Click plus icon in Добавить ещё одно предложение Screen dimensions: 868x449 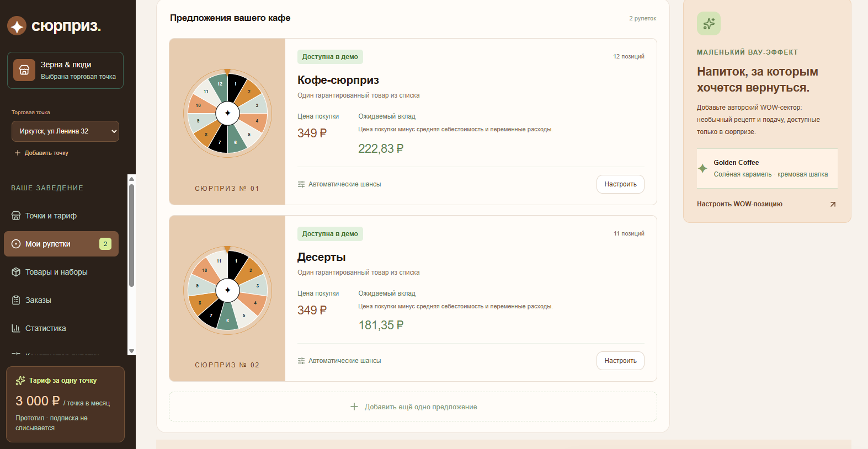coord(354,407)
